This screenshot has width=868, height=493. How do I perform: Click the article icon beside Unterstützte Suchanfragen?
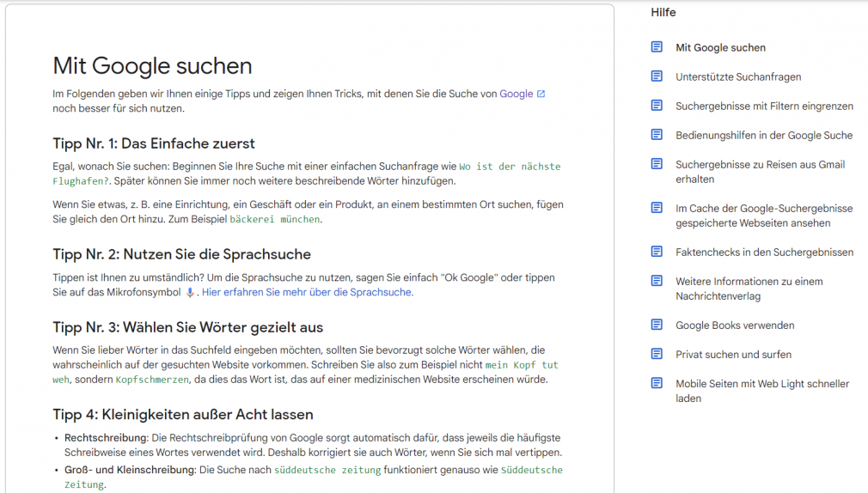point(657,76)
